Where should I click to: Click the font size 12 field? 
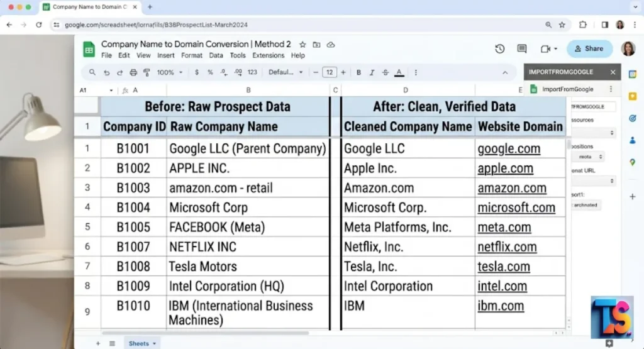pos(330,72)
